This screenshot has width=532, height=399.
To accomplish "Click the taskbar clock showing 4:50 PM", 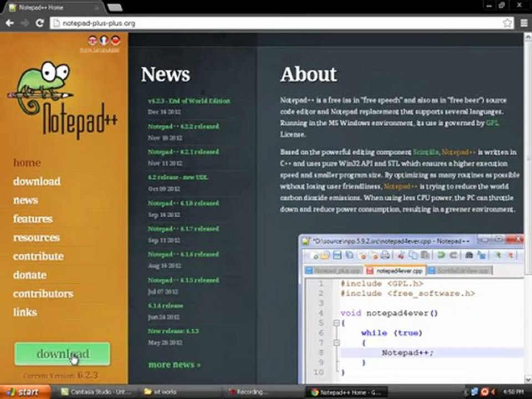I will click(513, 392).
